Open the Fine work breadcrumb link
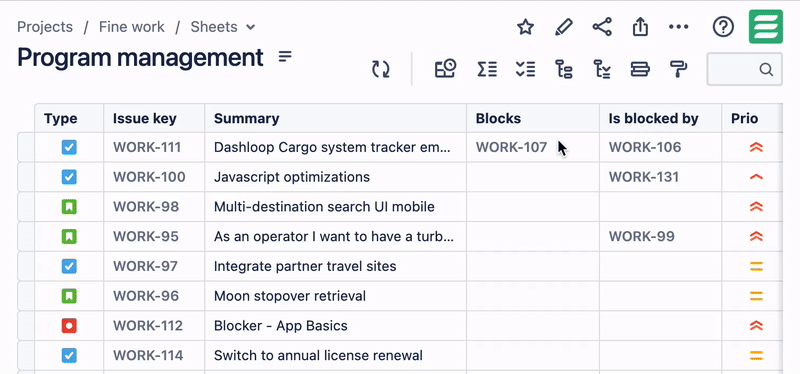The width and height of the screenshot is (800, 374). click(x=132, y=27)
